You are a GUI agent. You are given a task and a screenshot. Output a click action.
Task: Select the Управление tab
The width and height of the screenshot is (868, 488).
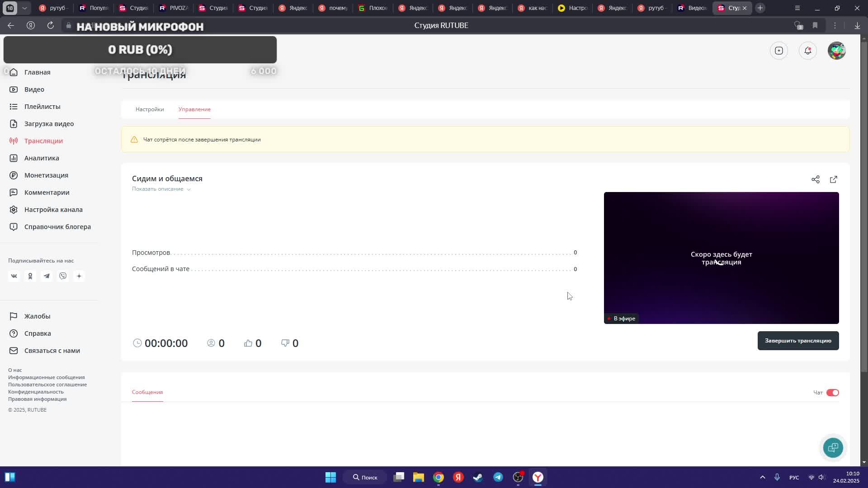[x=194, y=109]
